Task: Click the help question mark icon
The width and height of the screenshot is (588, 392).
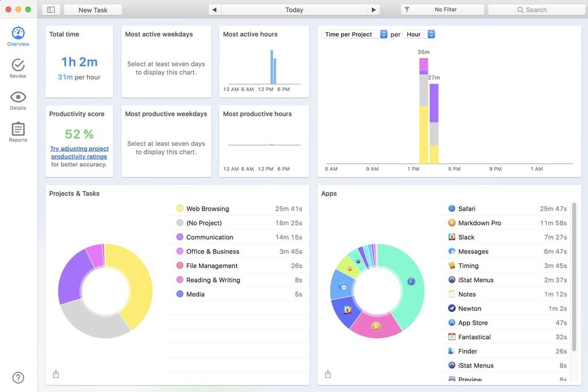Action: 18,378
